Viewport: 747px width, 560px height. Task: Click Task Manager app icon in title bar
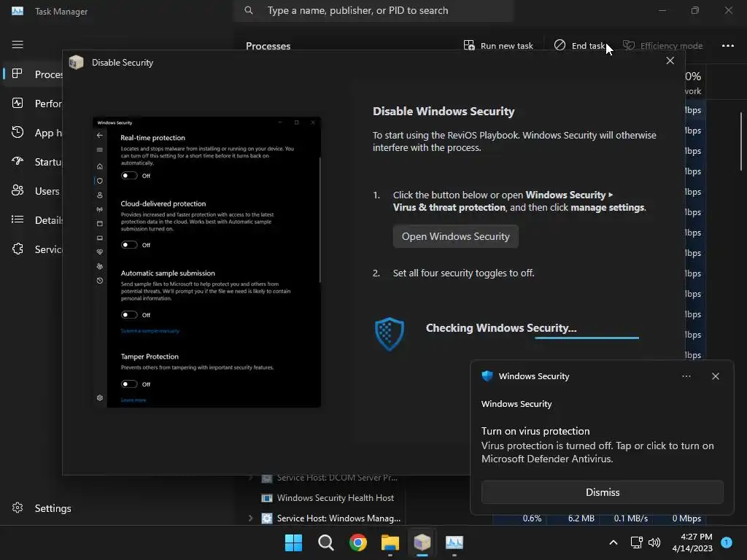pos(18,10)
